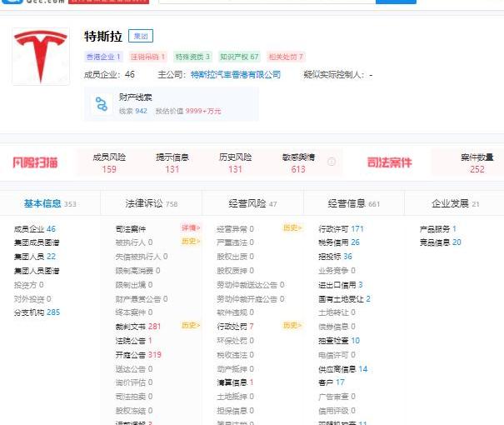This screenshot has height=425, width=504.
Task: Open 税务信用 26 entry
Action: [339, 242]
